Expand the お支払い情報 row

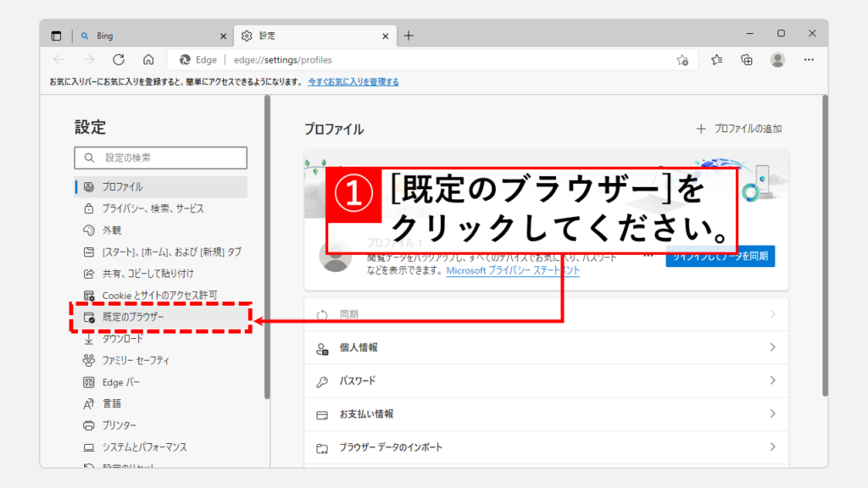point(546,414)
